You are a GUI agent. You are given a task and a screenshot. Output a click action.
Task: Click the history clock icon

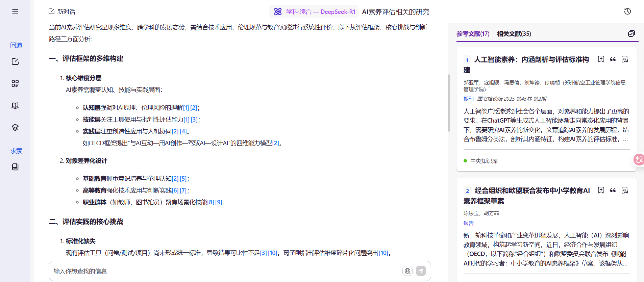click(627, 11)
